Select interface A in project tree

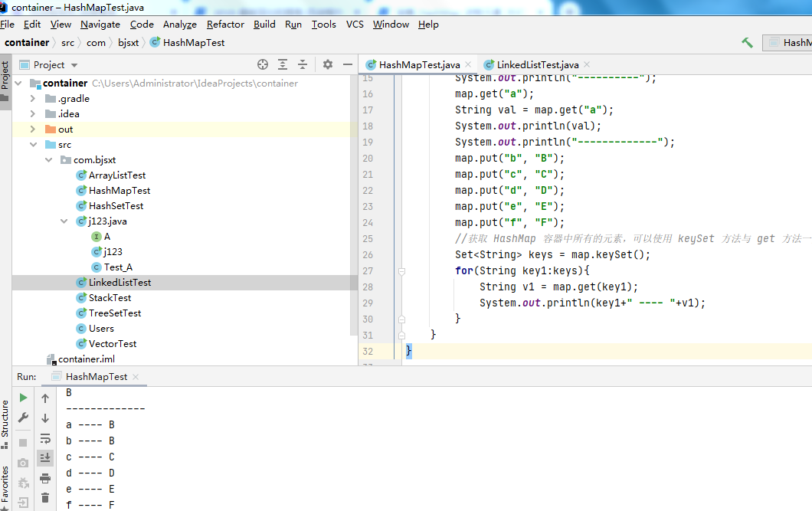pyautogui.click(x=106, y=237)
